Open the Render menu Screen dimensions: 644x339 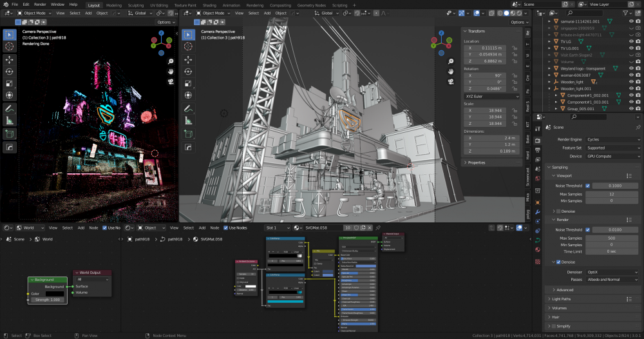pos(40,5)
